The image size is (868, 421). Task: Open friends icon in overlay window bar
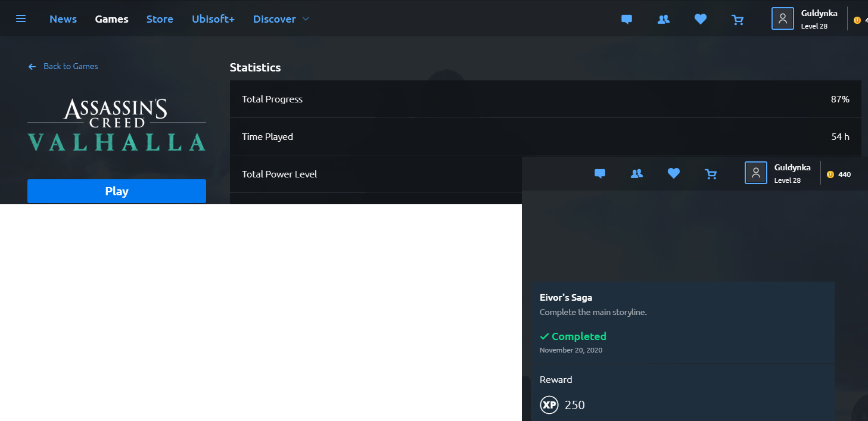click(x=637, y=174)
